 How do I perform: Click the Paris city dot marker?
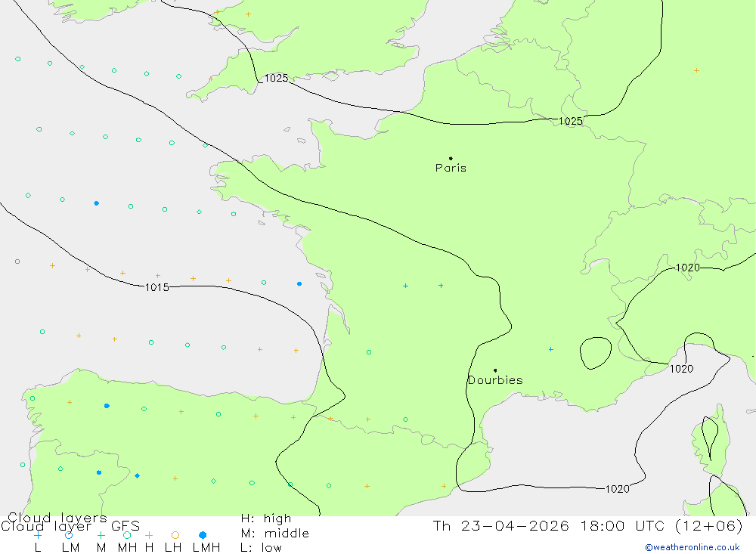(x=451, y=158)
